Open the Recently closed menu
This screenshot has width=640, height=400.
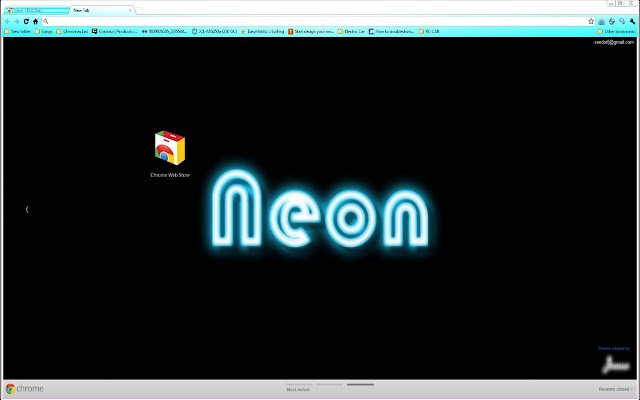(x=615, y=389)
